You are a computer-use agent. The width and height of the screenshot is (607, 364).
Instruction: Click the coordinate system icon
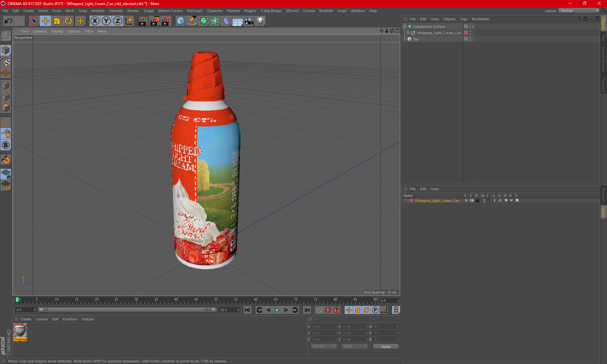pos(129,21)
